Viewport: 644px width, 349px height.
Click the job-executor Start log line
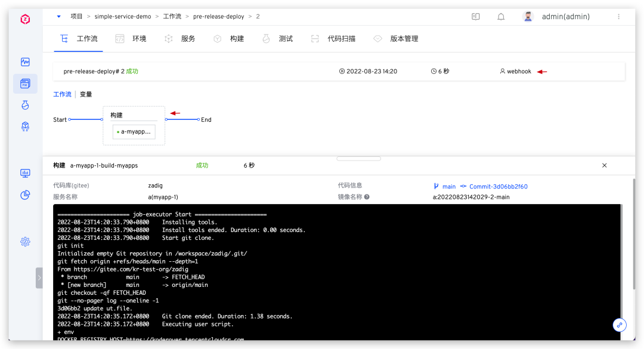point(162,214)
